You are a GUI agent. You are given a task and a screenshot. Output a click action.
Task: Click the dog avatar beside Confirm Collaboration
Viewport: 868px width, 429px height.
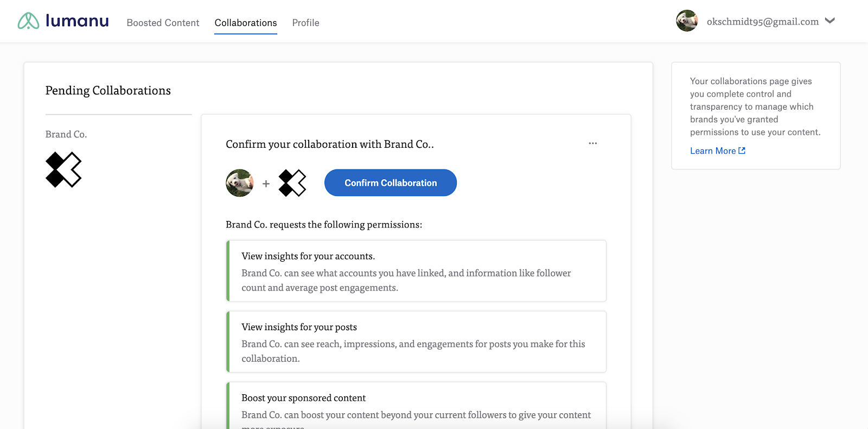pyautogui.click(x=240, y=183)
